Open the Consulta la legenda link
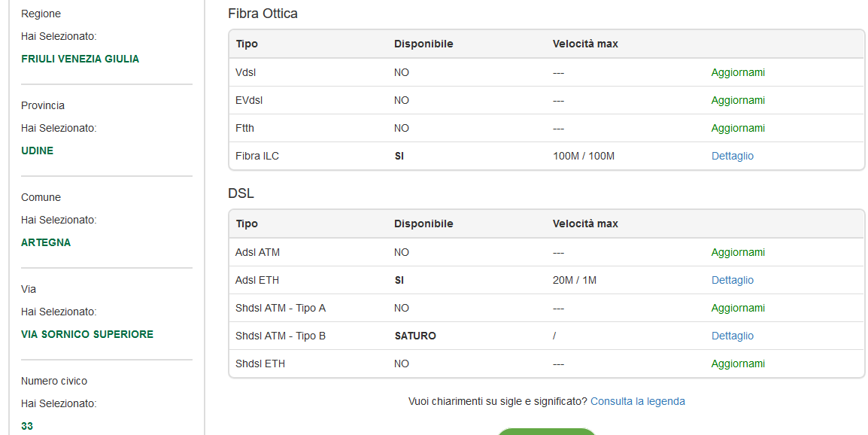Screen dimensions: 868x435 (638, 401)
